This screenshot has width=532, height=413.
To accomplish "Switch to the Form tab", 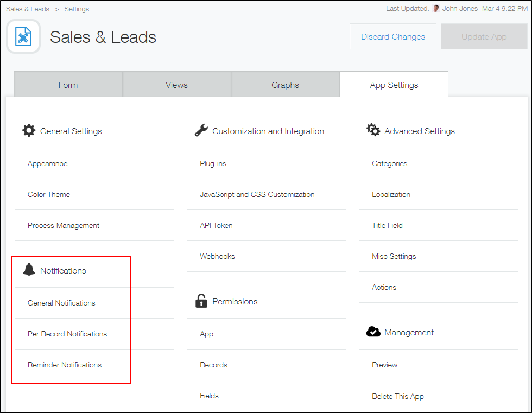I will (68, 85).
